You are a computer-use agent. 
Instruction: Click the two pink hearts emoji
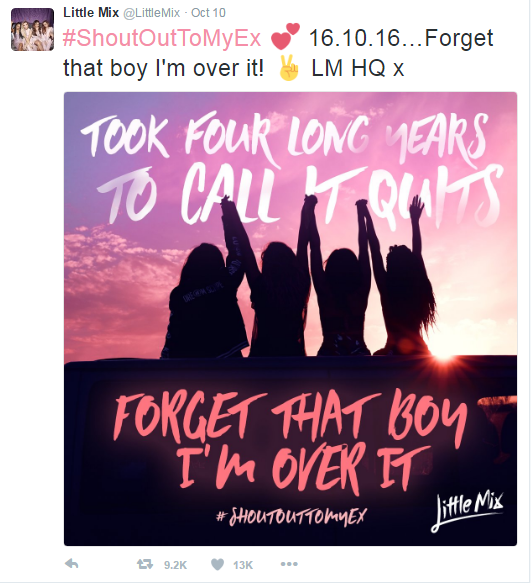pyautogui.click(x=285, y=36)
